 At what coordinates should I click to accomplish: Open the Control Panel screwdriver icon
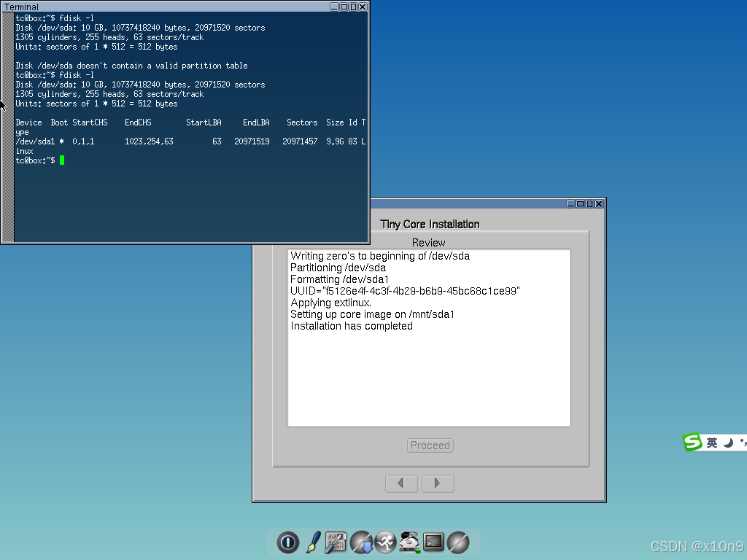point(336,542)
